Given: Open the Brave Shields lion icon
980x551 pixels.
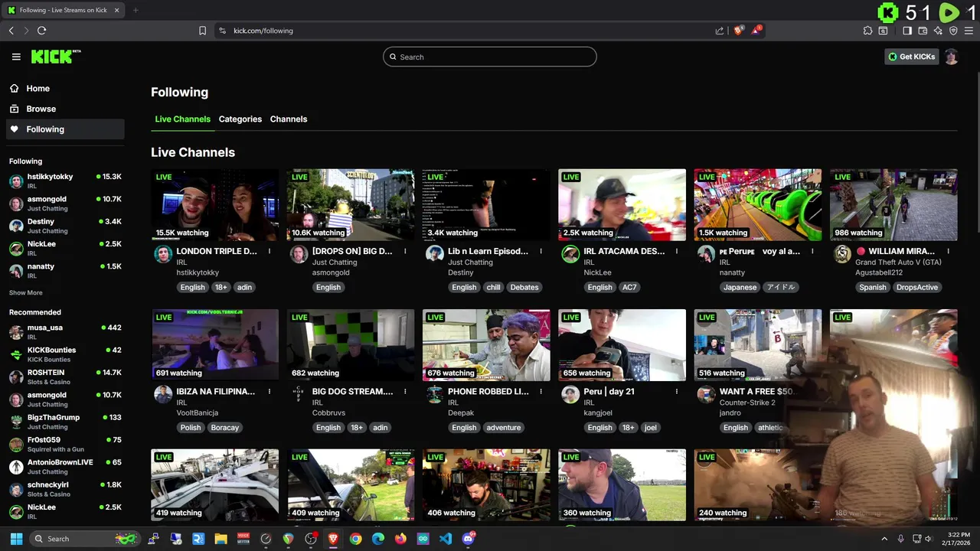Looking at the screenshot, I should click(739, 31).
